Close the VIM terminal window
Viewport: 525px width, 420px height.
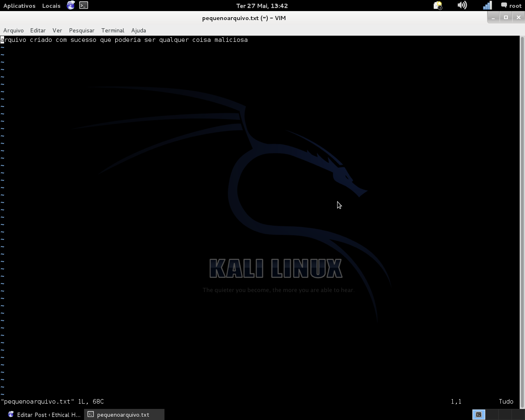point(518,17)
